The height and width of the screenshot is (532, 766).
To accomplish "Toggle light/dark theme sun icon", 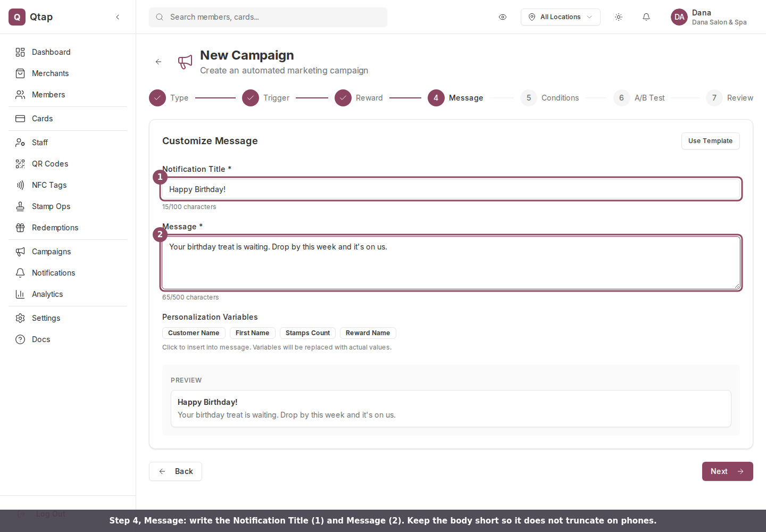I will [619, 17].
